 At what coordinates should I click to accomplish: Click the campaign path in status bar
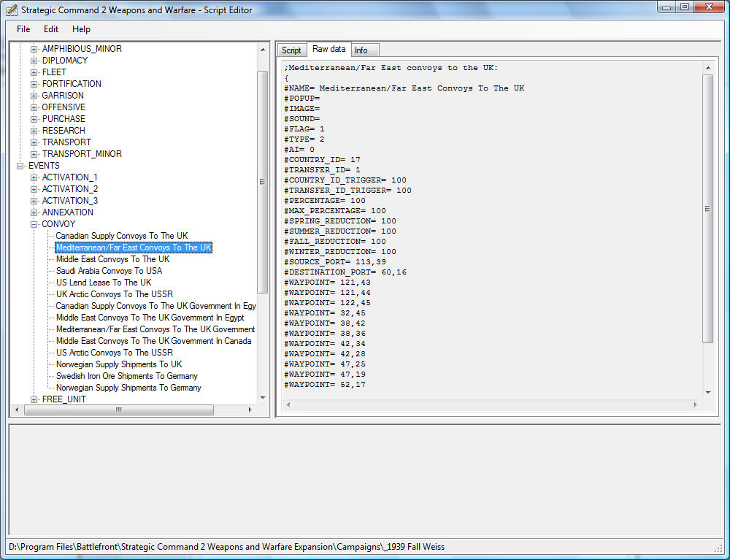226,547
